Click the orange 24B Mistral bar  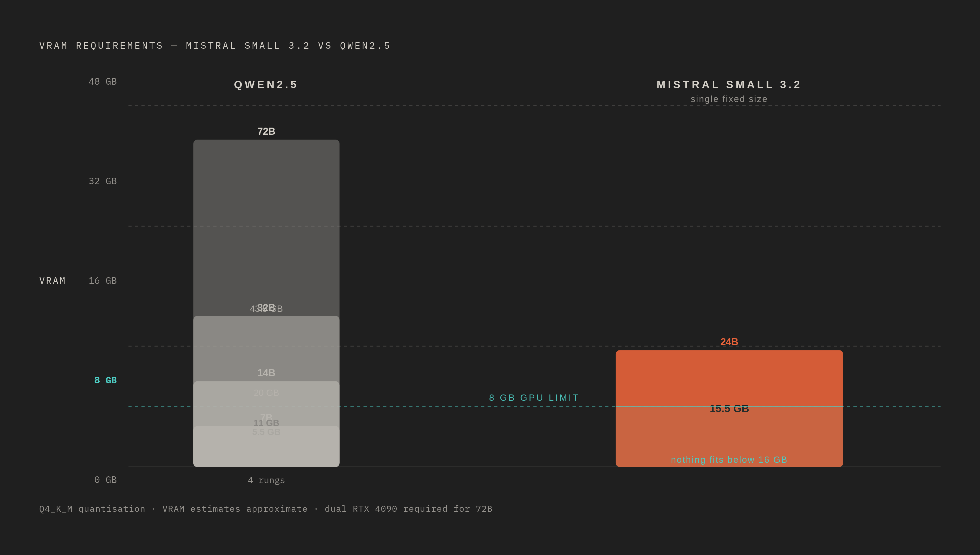729,408
